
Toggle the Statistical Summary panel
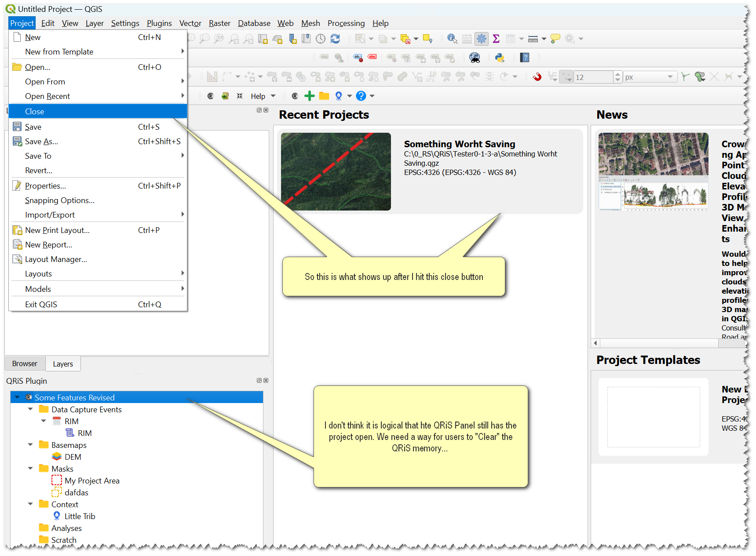coord(496,39)
